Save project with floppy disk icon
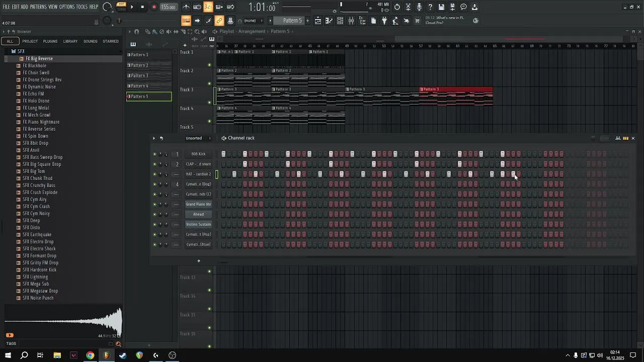 coord(441,7)
